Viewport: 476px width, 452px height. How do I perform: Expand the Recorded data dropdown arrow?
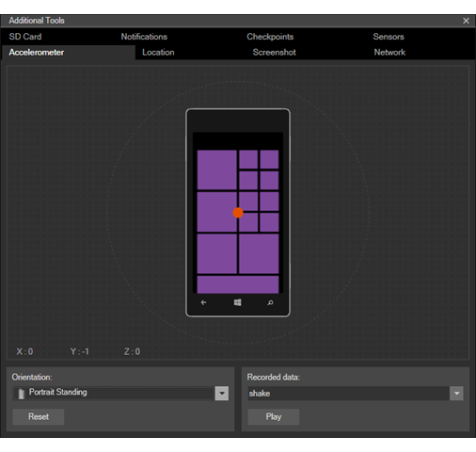456,394
